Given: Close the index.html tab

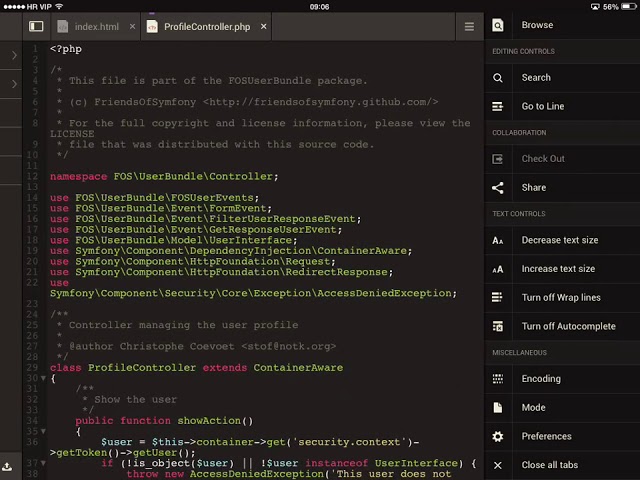Looking at the screenshot, I should pos(132,27).
